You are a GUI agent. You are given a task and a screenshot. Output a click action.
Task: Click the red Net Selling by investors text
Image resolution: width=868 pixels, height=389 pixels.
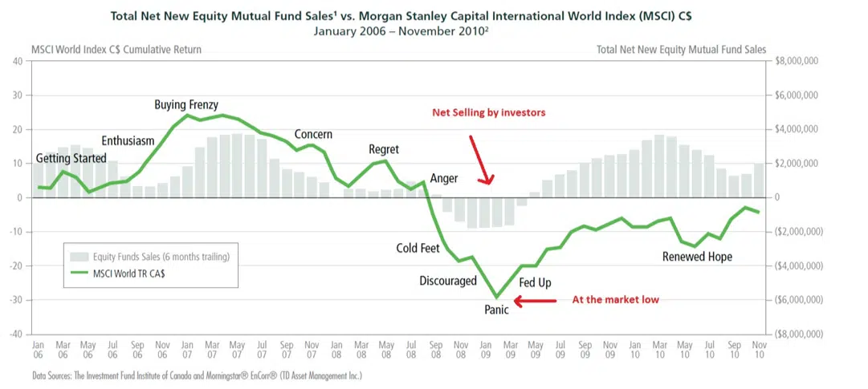(x=489, y=113)
